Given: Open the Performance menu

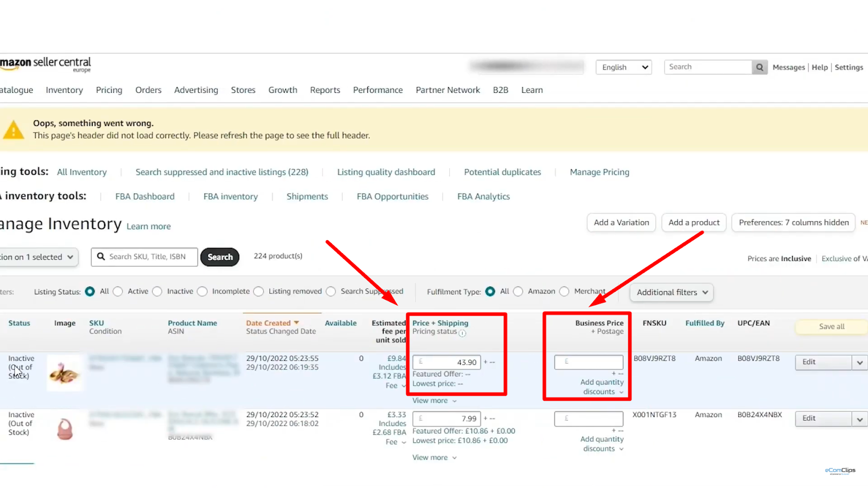Looking at the screenshot, I should [x=378, y=90].
